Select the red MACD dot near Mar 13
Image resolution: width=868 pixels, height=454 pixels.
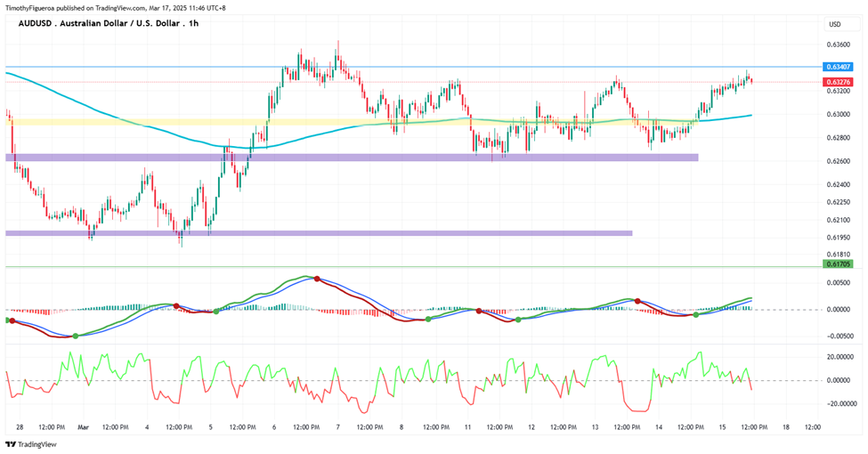tap(637, 301)
